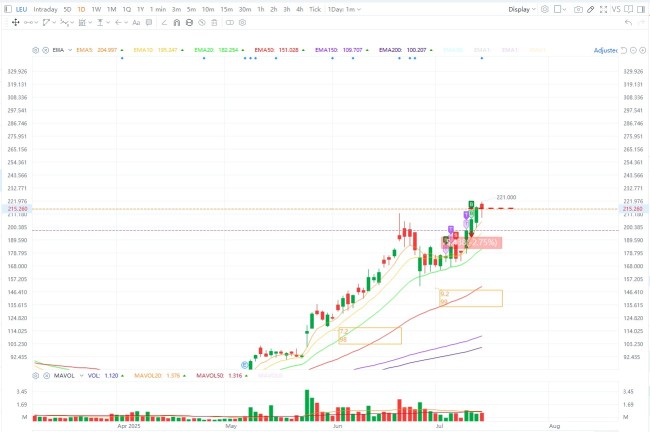Click the earnings E marker on chart
The image size is (650, 432).
(x=245, y=365)
